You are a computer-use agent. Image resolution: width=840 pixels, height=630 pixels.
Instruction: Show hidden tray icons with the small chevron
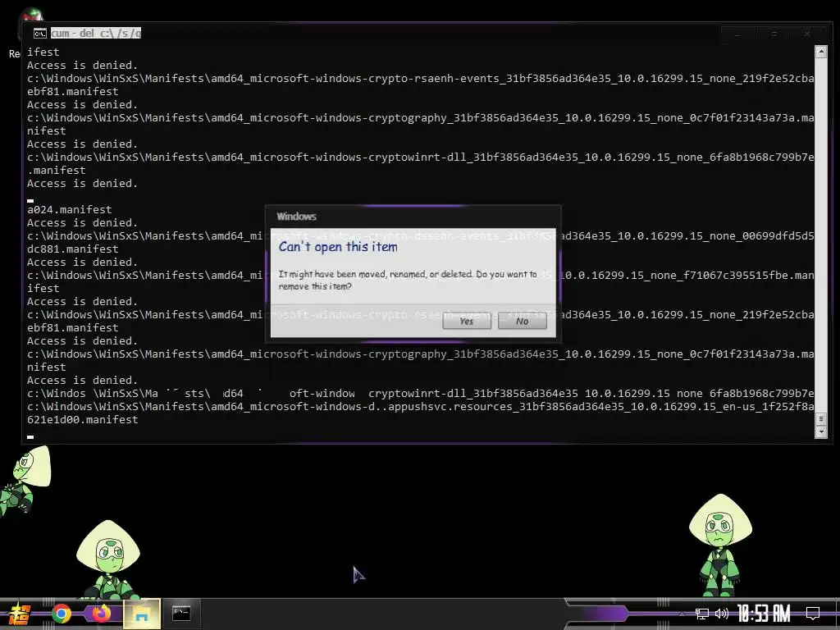pos(682,614)
